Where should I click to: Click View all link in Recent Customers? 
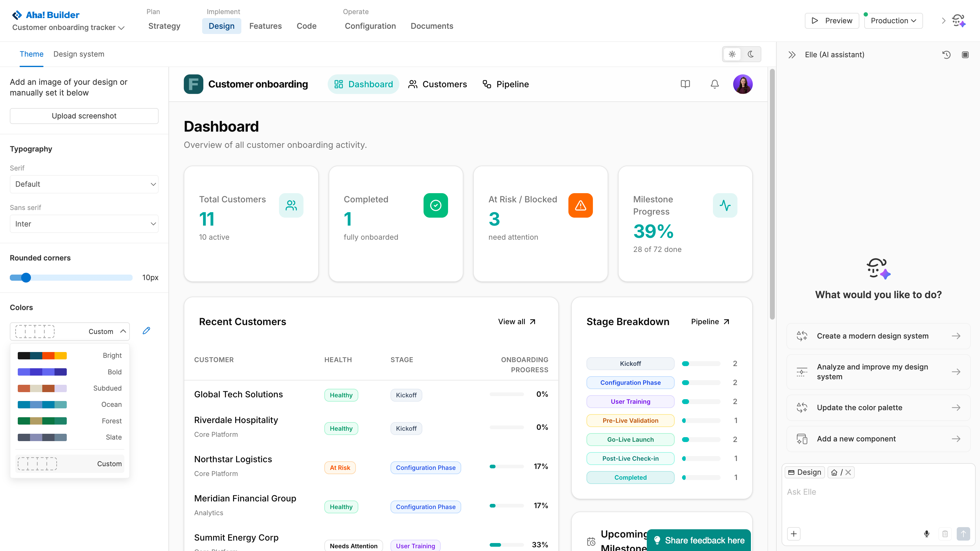tap(517, 322)
